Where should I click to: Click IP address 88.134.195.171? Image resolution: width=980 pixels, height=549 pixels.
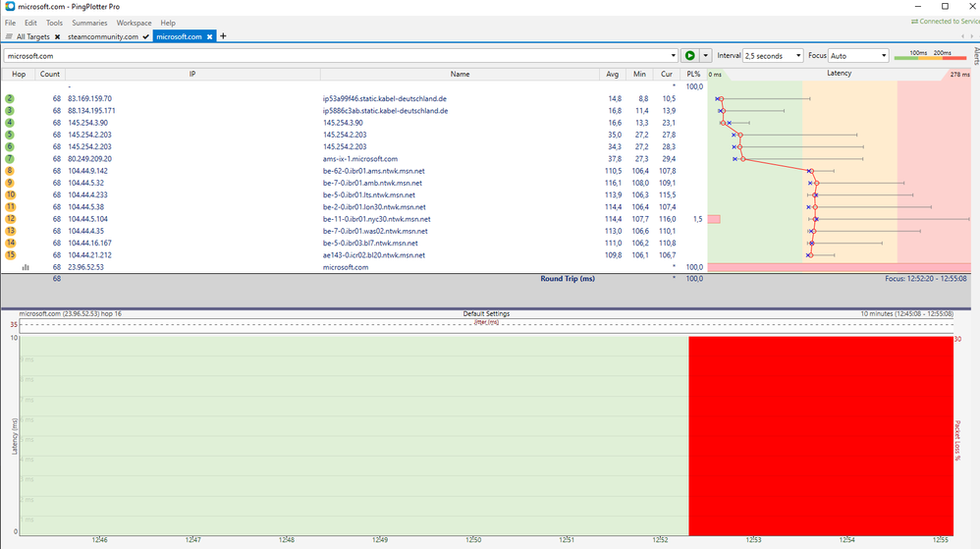pyautogui.click(x=91, y=111)
